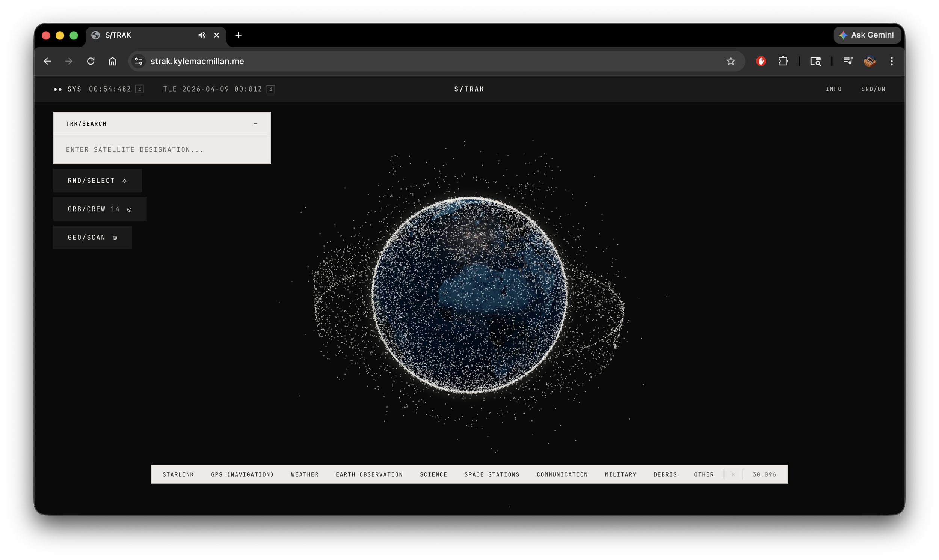The height and width of the screenshot is (560, 939).
Task: Open the browser extensions puzzle icon
Action: (x=783, y=61)
